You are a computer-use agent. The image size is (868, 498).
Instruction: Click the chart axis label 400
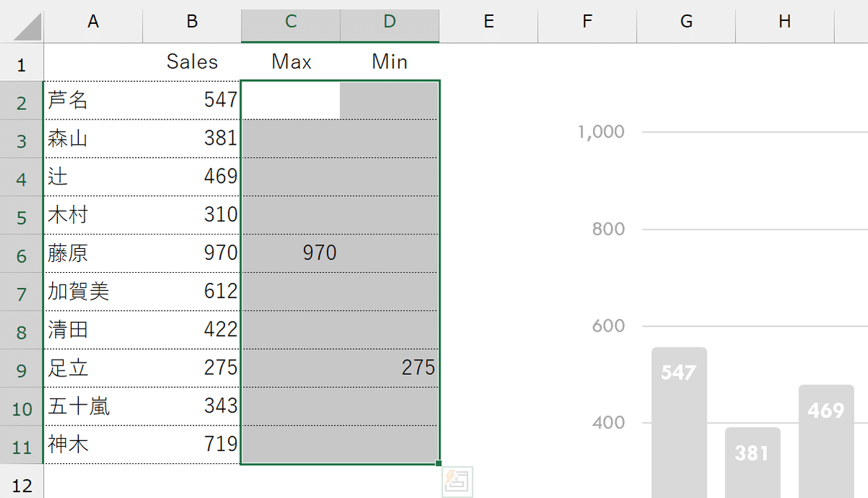point(608,423)
